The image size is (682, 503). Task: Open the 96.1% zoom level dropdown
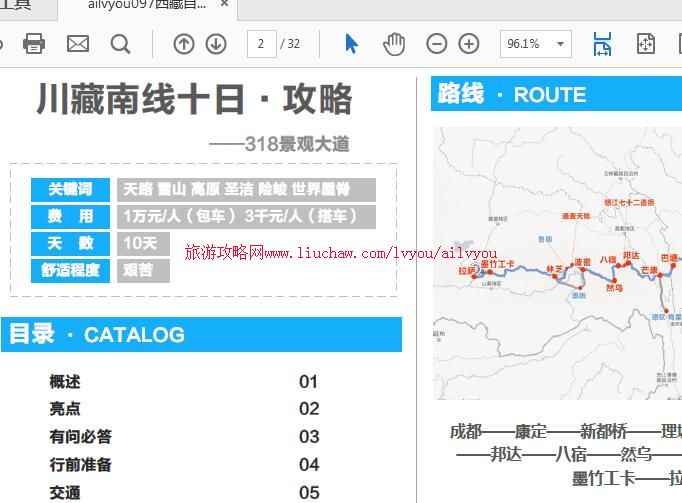pos(561,44)
